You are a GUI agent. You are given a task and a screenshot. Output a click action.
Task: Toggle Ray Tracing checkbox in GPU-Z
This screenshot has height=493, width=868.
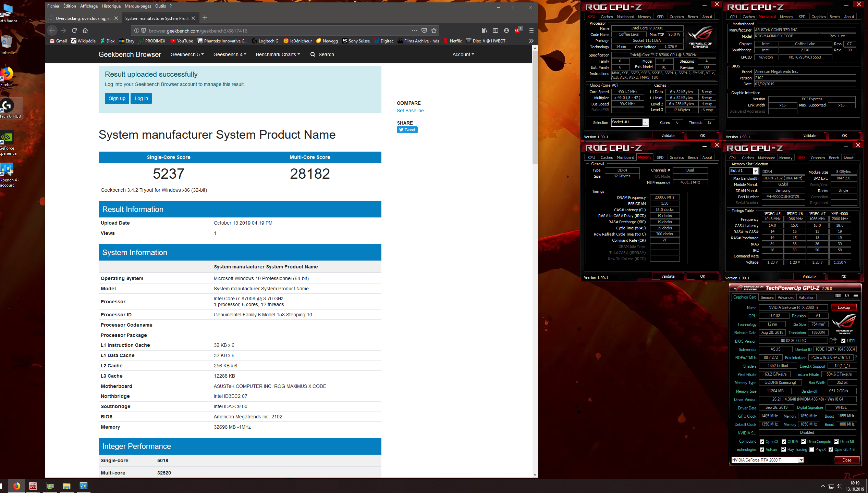click(x=784, y=450)
